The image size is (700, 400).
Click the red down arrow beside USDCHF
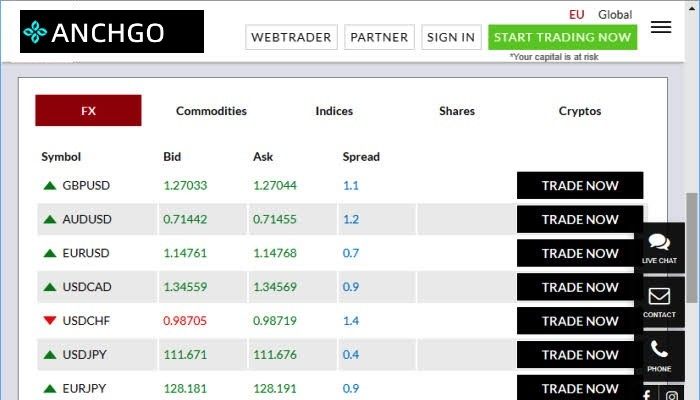point(50,320)
